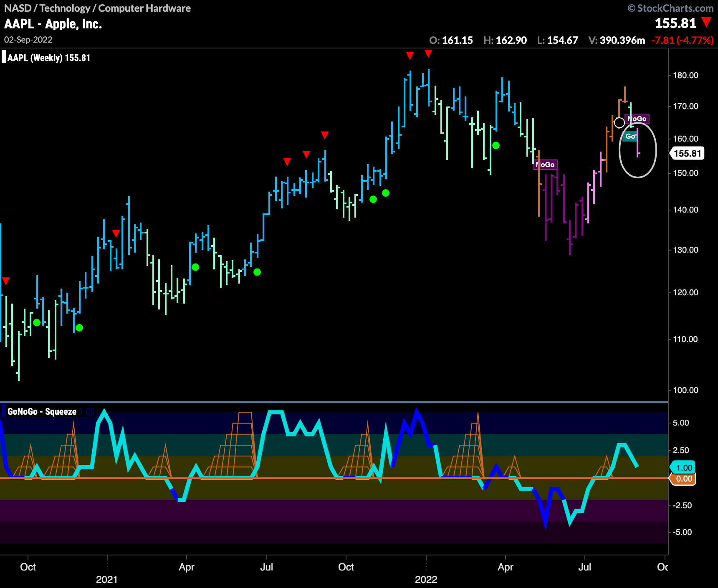The width and height of the screenshot is (718, 588).
Task: Click the -2.50 indicator axis label
Action: 682,505
